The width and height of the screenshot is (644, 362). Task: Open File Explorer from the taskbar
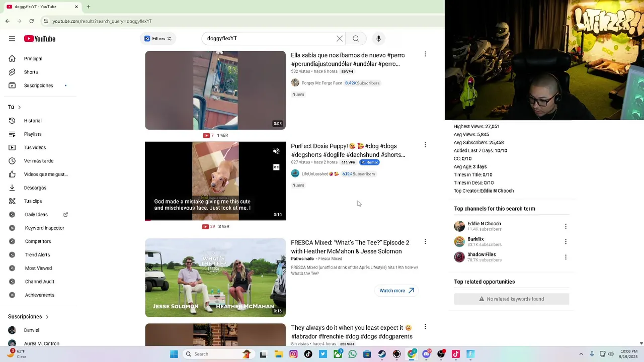(278, 354)
